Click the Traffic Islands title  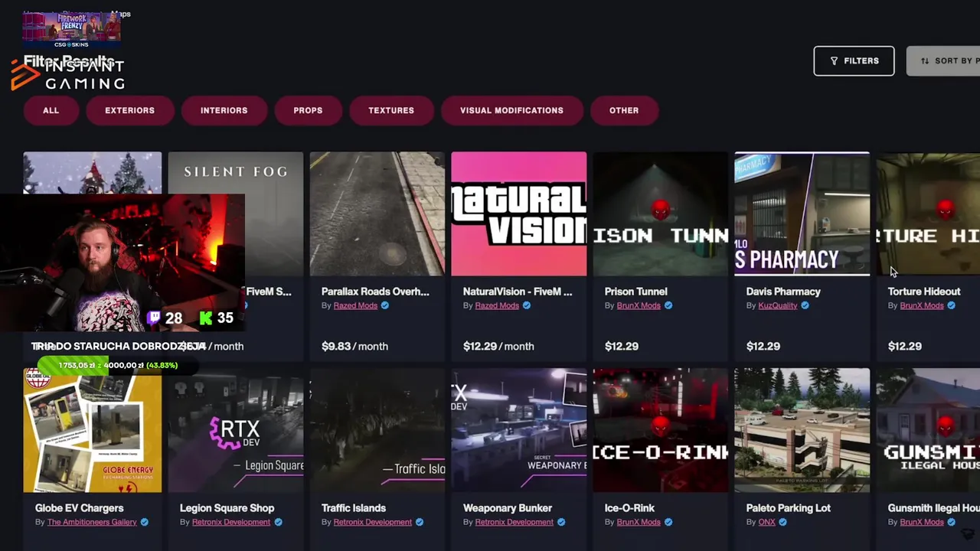(x=354, y=508)
